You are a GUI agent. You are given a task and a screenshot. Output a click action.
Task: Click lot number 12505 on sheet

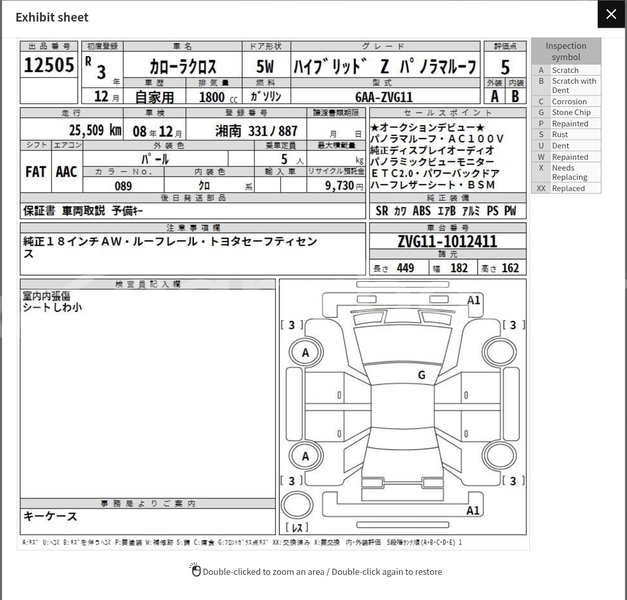[49, 65]
